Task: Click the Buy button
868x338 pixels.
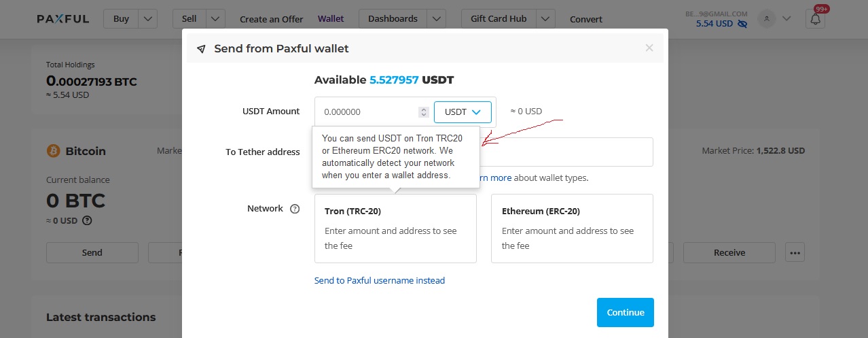Action: pyautogui.click(x=121, y=19)
